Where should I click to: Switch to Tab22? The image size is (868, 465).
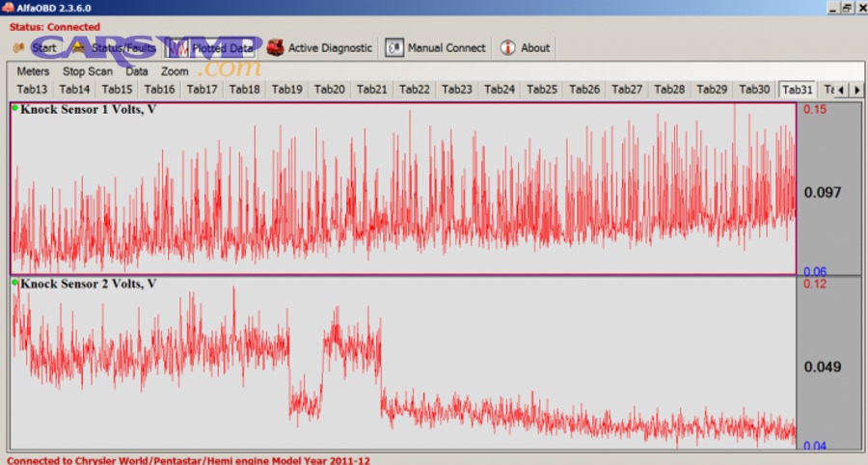point(415,90)
